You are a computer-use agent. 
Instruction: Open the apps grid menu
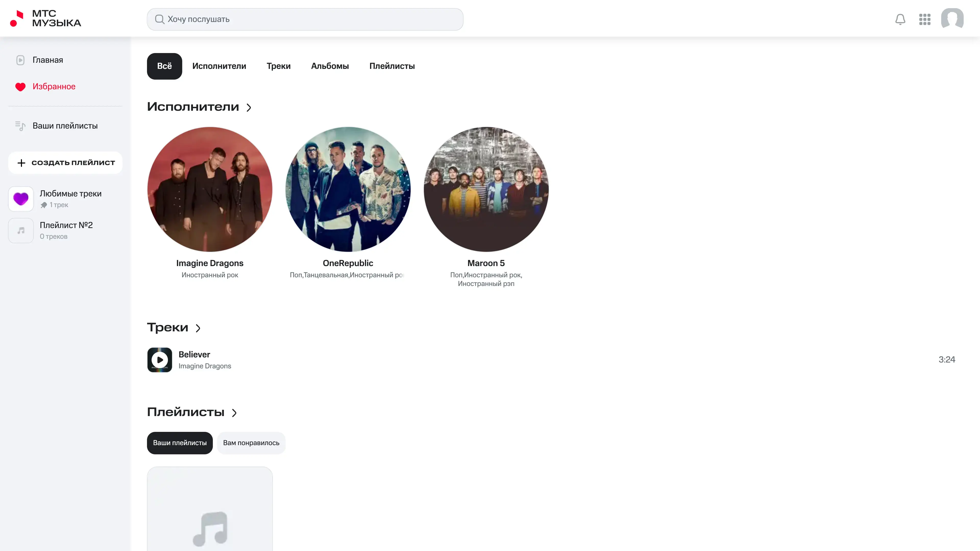pyautogui.click(x=924, y=19)
